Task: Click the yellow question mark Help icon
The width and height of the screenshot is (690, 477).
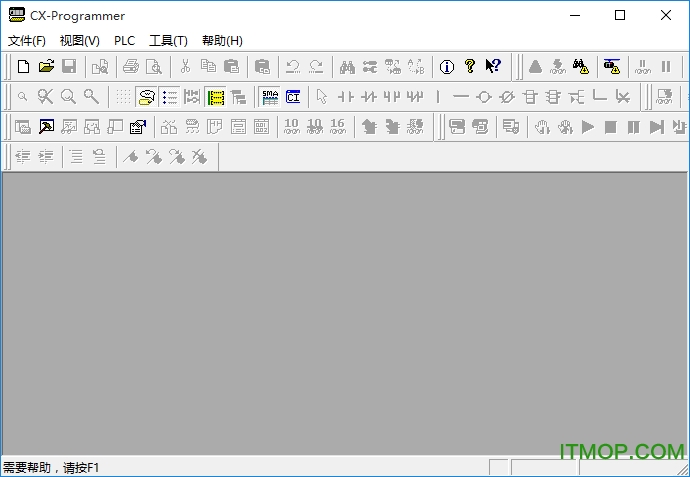Action: pos(470,66)
